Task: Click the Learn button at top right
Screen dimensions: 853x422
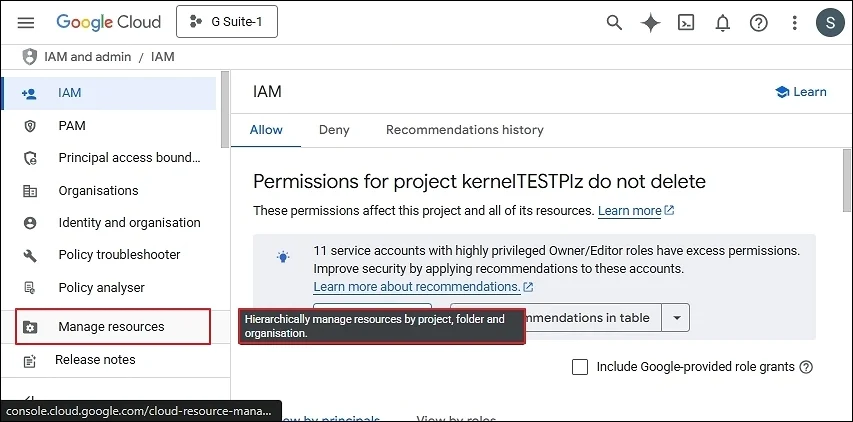Action: click(801, 92)
